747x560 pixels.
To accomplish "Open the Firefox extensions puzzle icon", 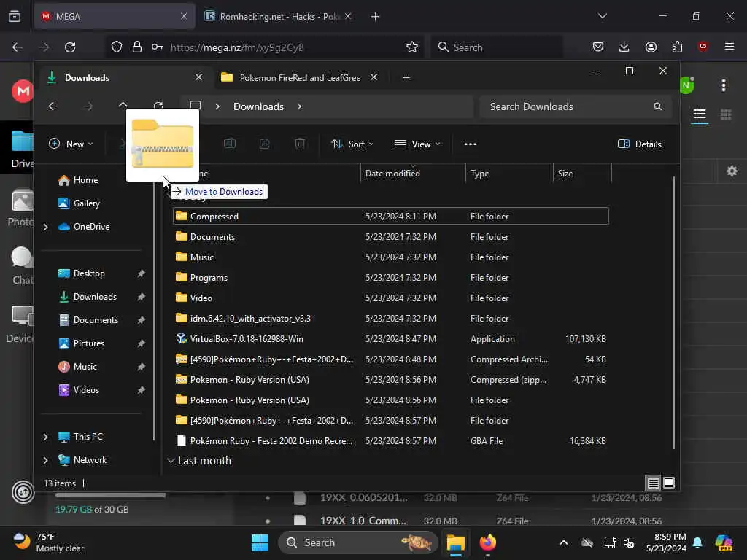I will point(677,47).
